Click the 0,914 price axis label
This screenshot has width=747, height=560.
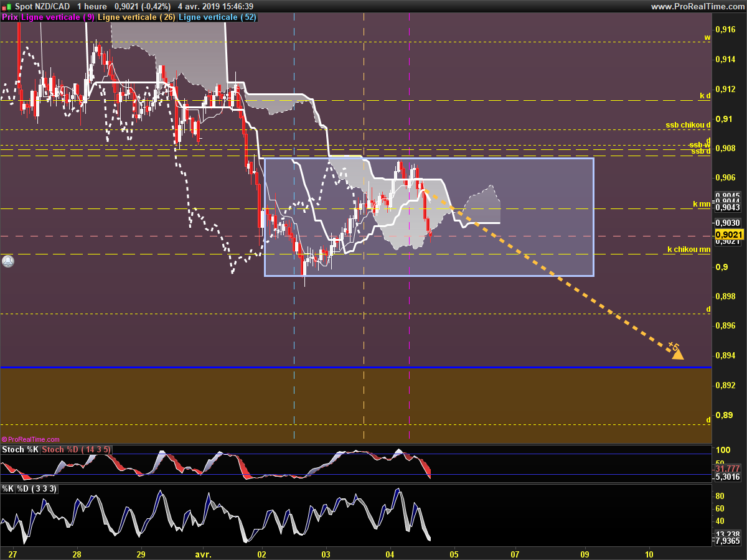click(725, 59)
